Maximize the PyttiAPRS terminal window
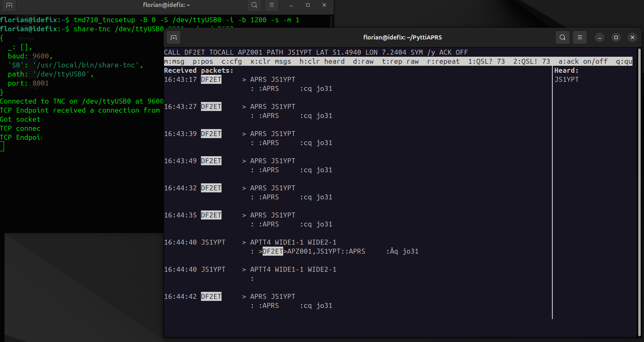The height and width of the screenshot is (342, 644). point(616,37)
